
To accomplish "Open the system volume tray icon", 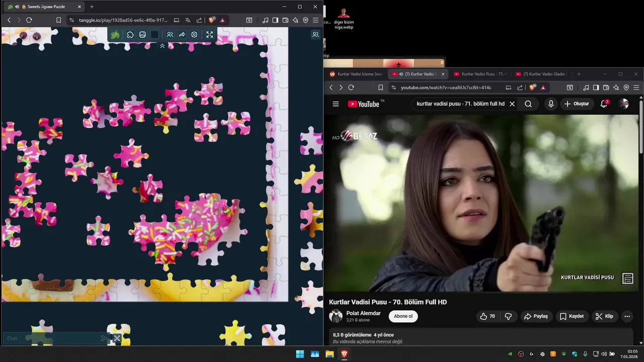I will tap(604, 354).
